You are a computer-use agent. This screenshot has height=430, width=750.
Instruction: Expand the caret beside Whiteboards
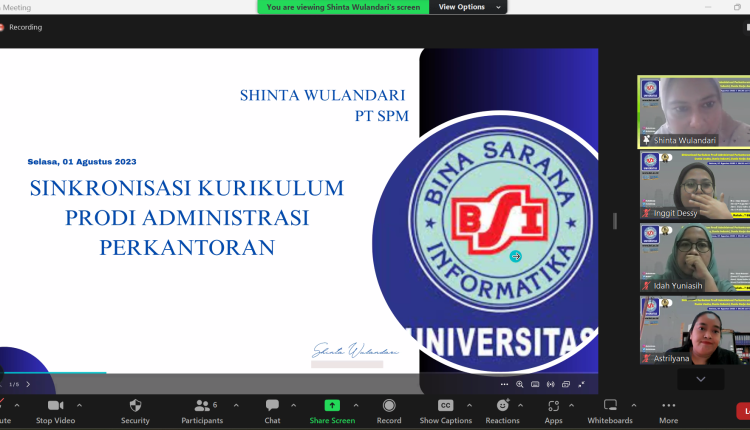[634, 406]
